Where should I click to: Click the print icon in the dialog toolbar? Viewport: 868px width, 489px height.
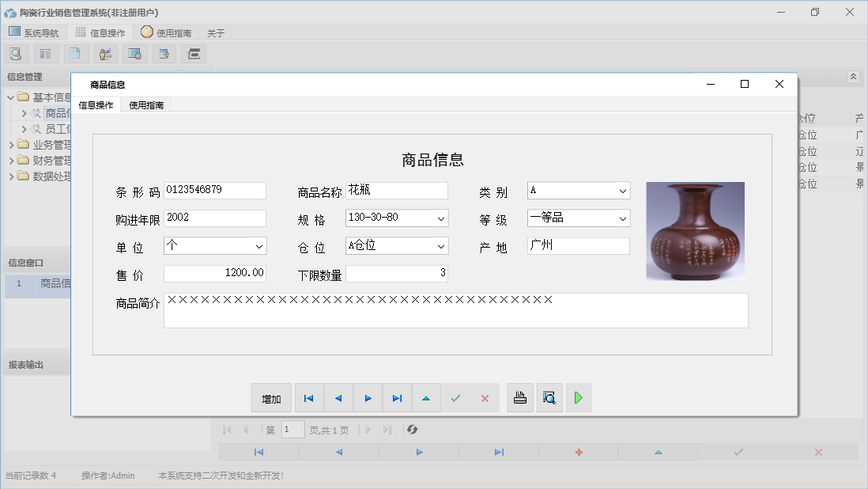520,398
